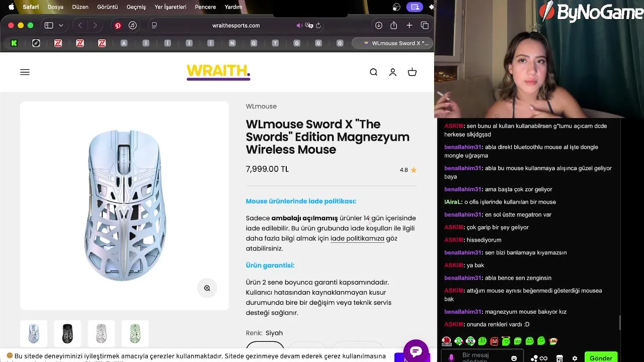Open the emoji picker in chat
Screen dimensions: 644x362
514,358
